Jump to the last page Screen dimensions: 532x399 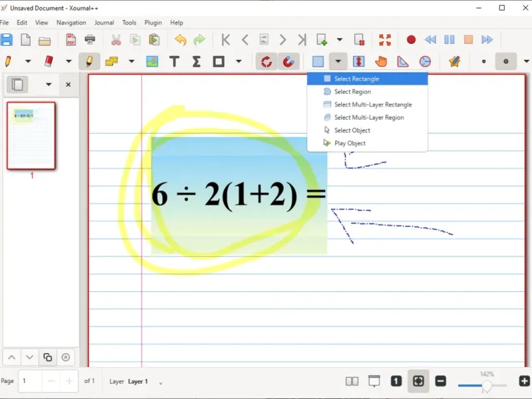(x=302, y=40)
